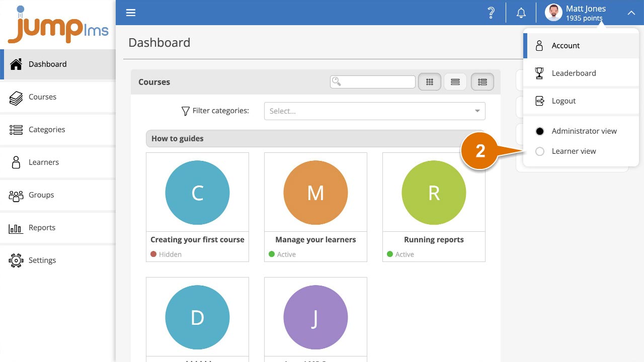The width and height of the screenshot is (644, 362).
Task: Click the How to guides category header
Action: point(315,139)
